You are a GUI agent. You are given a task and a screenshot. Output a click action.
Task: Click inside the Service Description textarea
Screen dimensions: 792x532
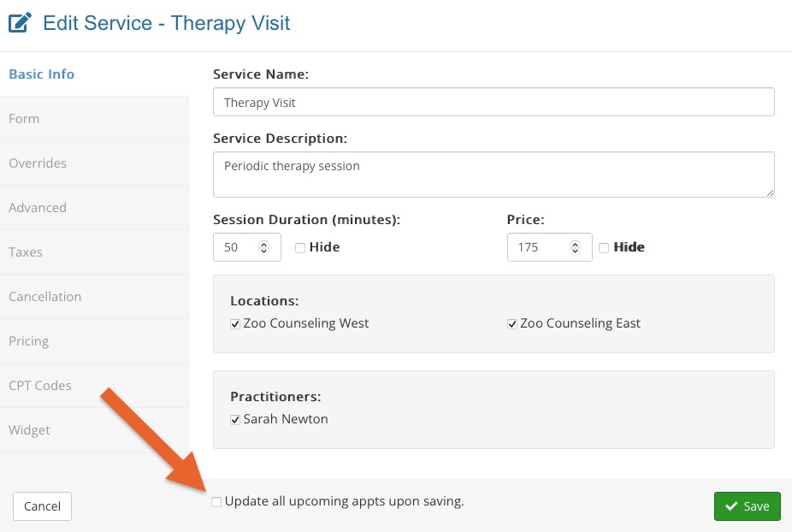[494, 174]
